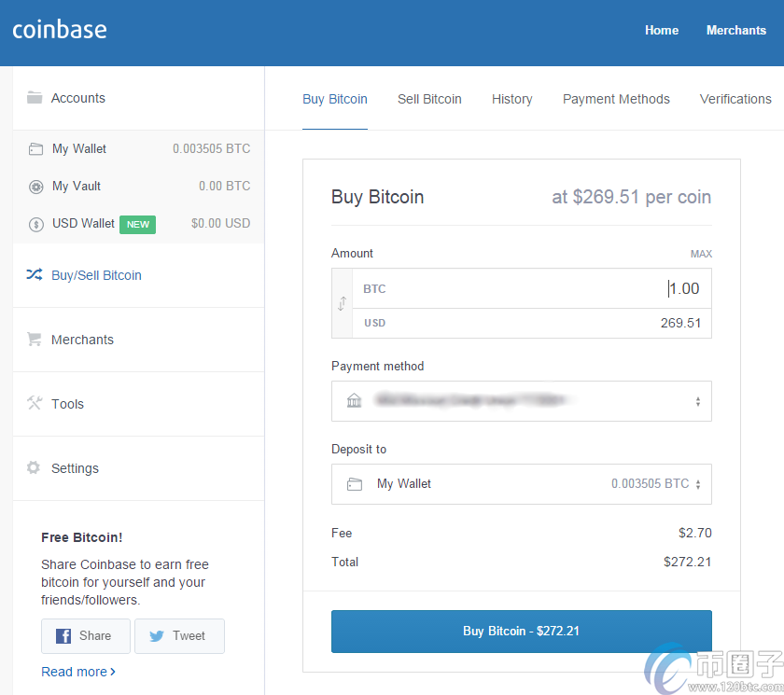Open Settings via the gear icon
The width and height of the screenshot is (784, 695).
coord(36,467)
